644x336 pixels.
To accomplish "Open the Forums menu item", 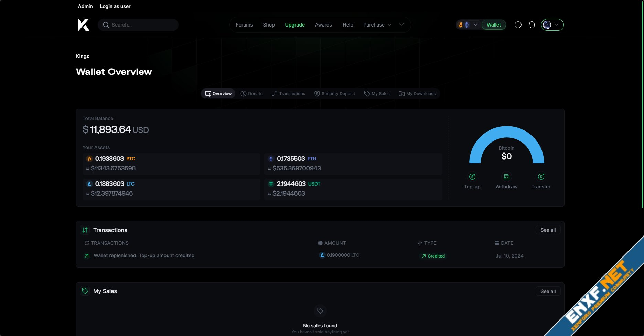I will [244, 25].
